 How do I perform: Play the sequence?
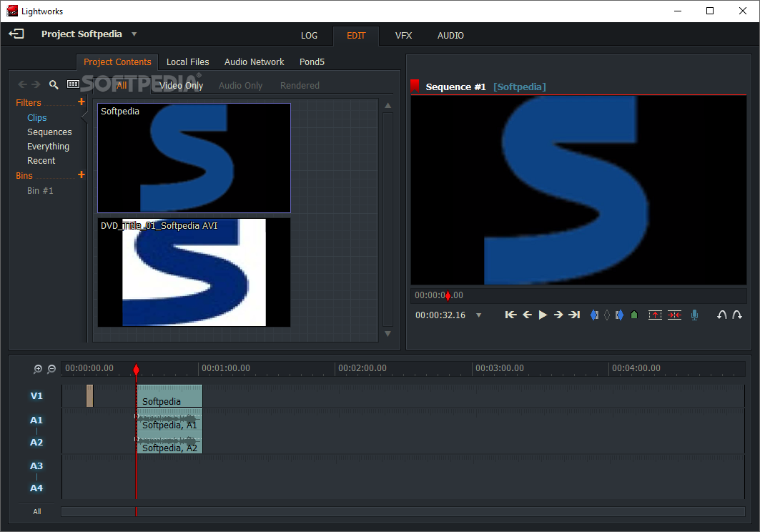[543, 315]
